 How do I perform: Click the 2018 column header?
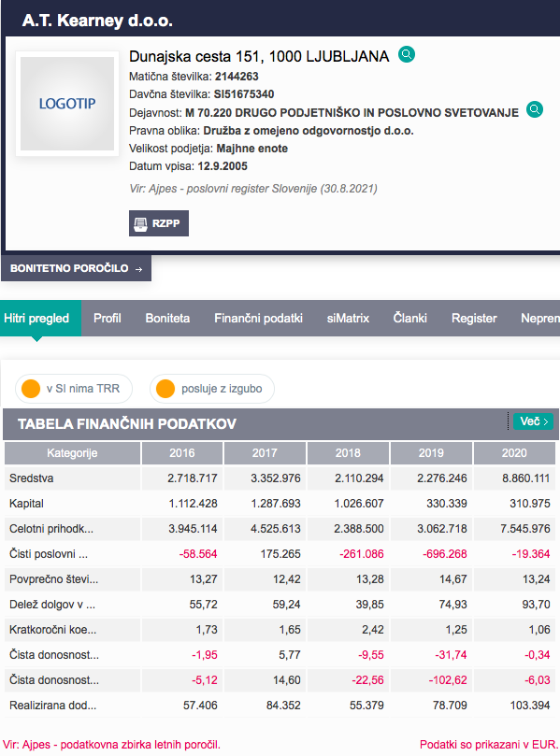point(348,453)
